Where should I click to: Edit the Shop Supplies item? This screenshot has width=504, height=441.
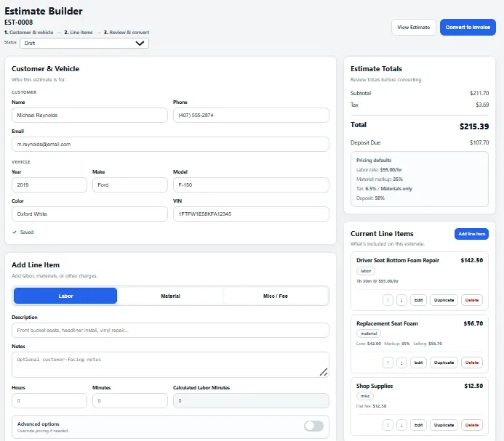418,425
